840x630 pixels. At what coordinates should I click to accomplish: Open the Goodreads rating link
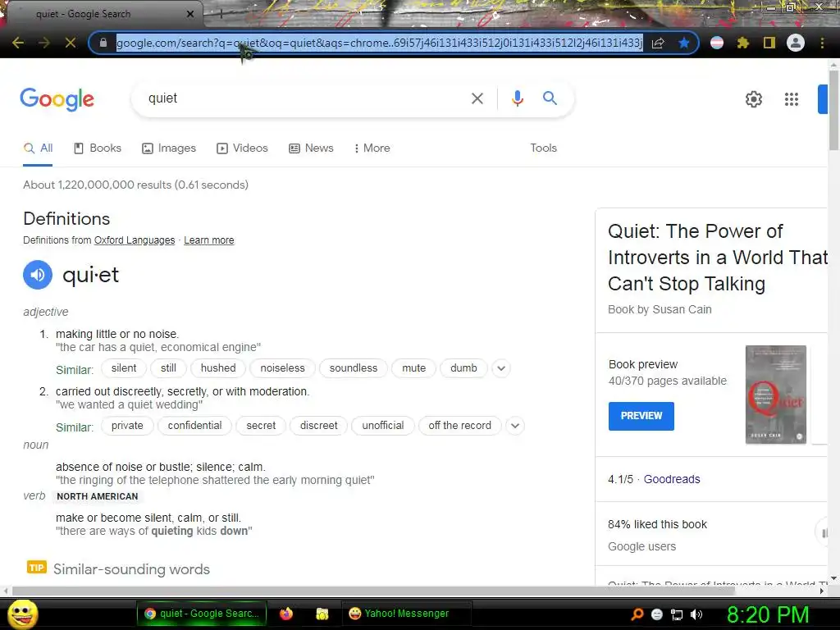click(x=672, y=479)
